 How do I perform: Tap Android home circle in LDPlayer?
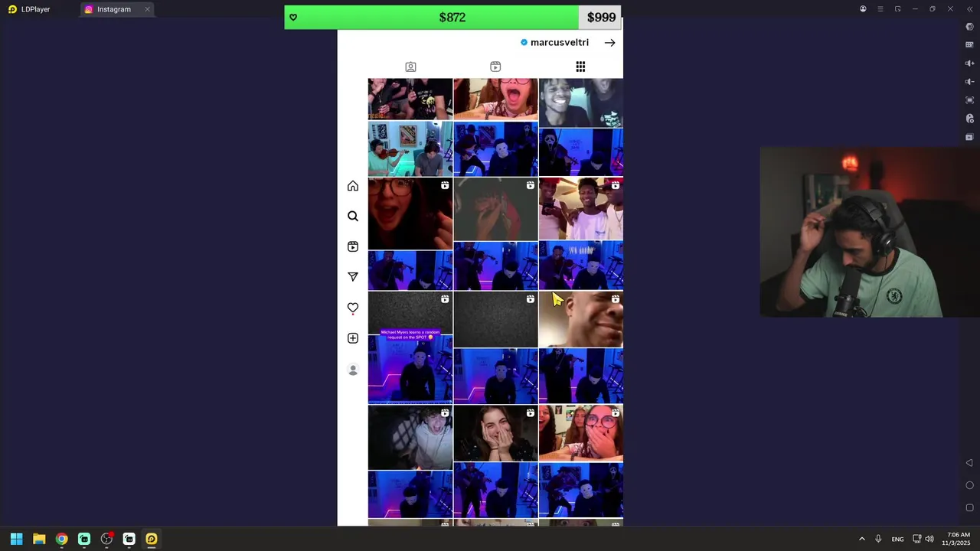pos(969,485)
